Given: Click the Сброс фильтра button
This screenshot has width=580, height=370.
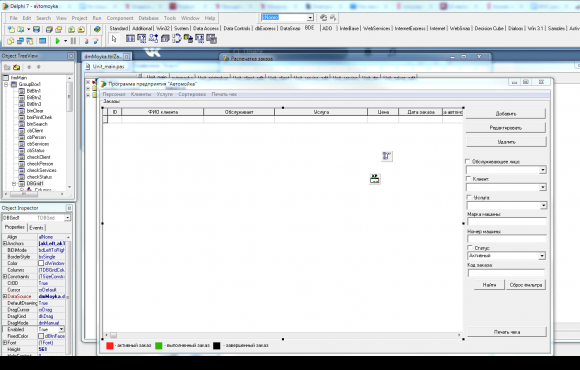Looking at the screenshot, I should pos(526,285).
